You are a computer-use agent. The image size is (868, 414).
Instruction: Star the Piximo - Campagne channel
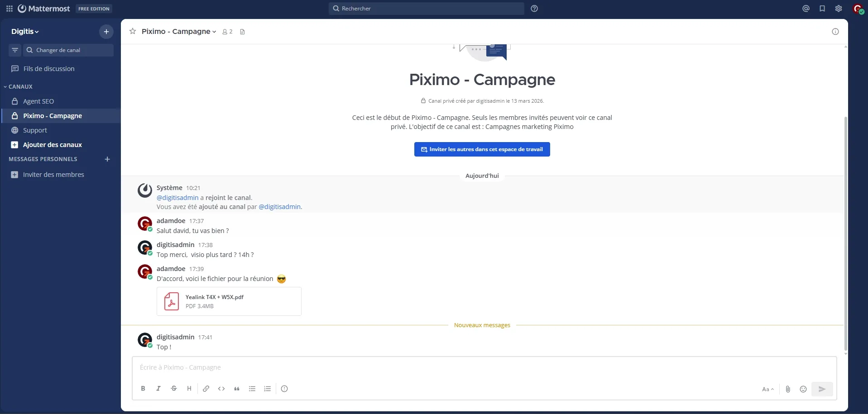point(132,31)
